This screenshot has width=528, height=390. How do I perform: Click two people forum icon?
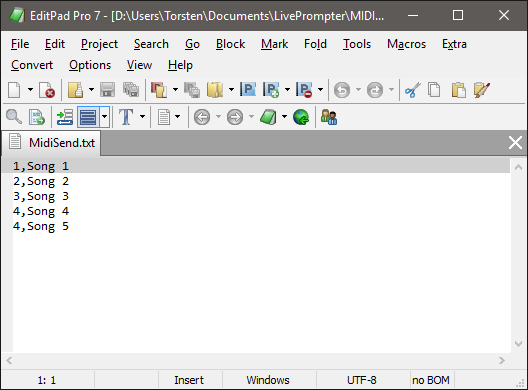(329, 117)
